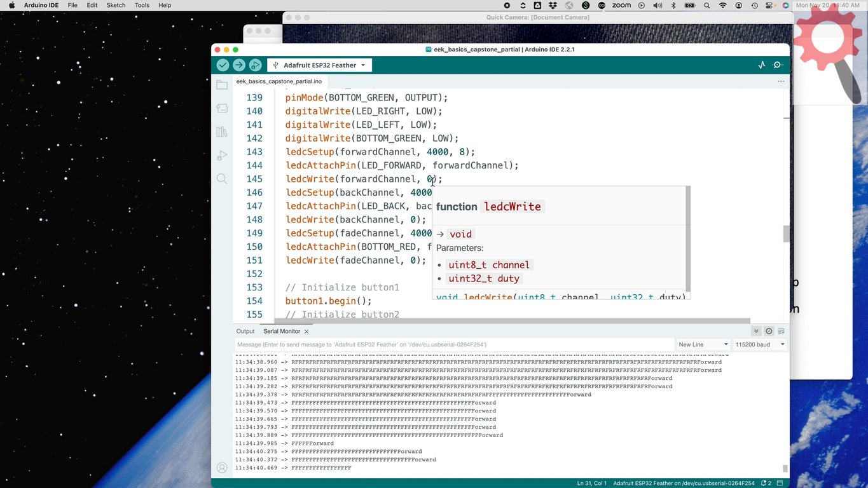Close the Serial Monitor tab
The height and width of the screenshot is (488, 868).
[307, 332]
